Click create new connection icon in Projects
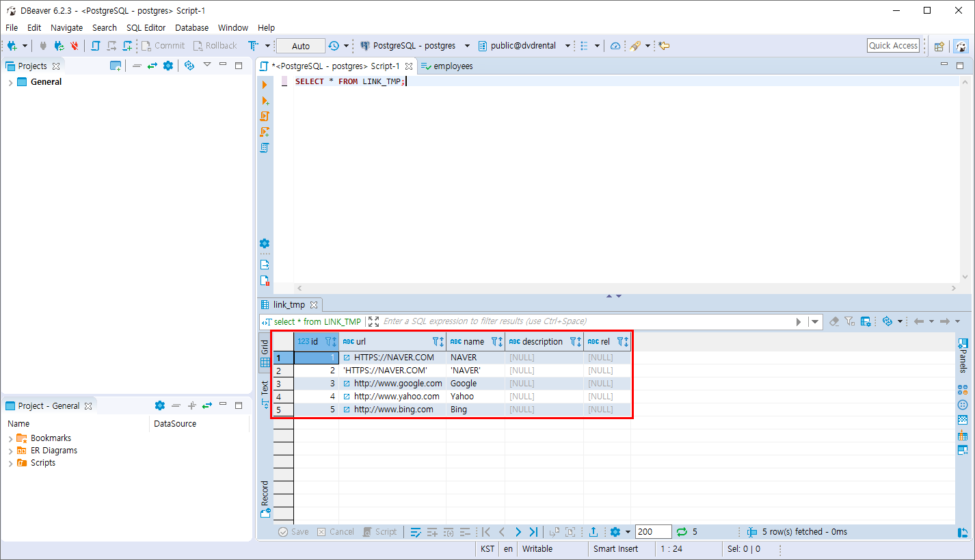Viewport: 975px width, 560px height. pyautogui.click(x=116, y=66)
